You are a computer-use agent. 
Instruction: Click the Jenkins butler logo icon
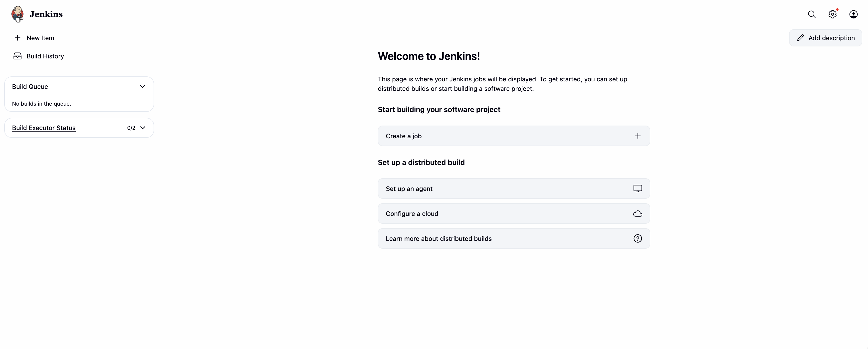click(x=17, y=14)
